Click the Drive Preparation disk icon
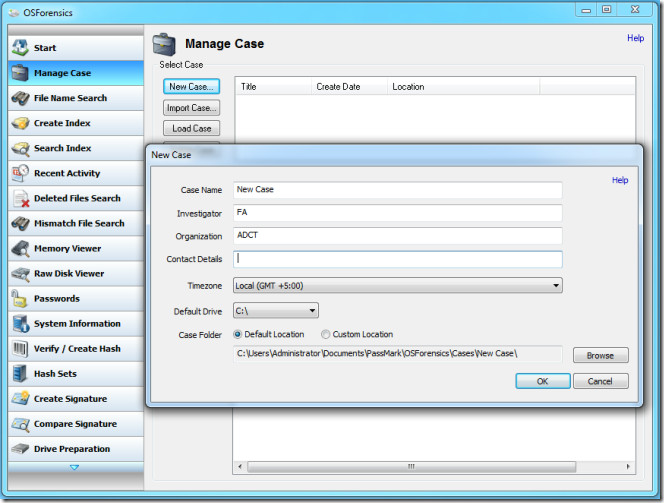The image size is (664, 503). [20, 448]
